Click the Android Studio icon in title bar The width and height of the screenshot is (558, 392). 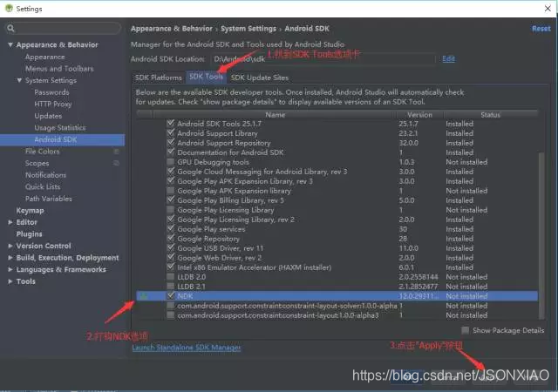click(x=9, y=8)
